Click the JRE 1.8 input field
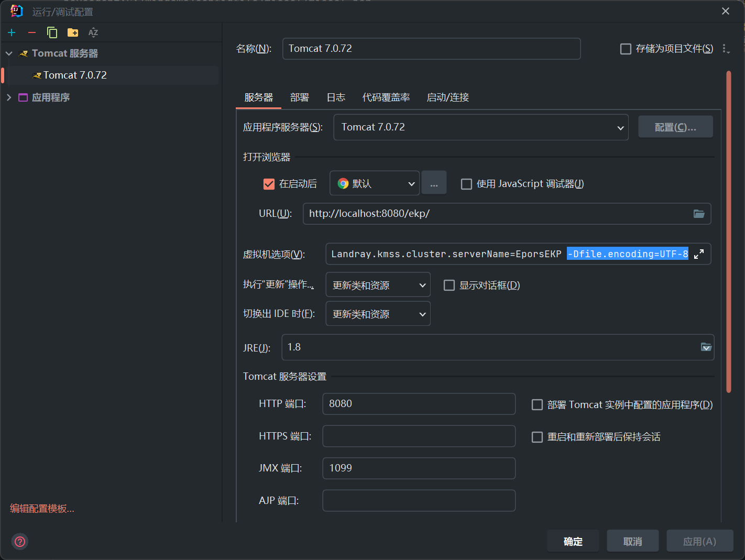The height and width of the screenshot is (560, 745). [498, 347]
